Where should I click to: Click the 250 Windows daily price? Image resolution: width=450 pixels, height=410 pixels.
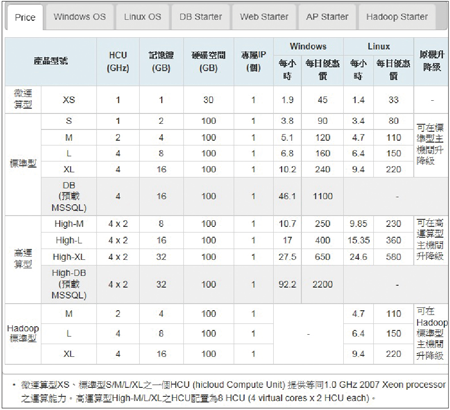(x=323, y=224)
